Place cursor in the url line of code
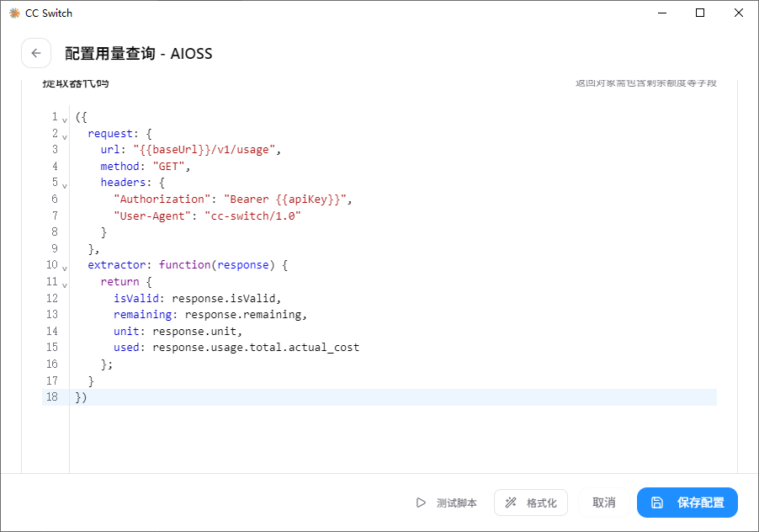The height and width of the screenshot is (532, 759). (191, 150)
